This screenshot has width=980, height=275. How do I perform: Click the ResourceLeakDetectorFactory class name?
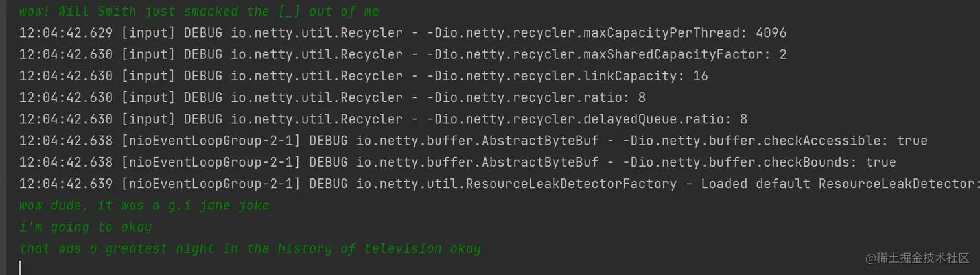click(x=517, y=184)
